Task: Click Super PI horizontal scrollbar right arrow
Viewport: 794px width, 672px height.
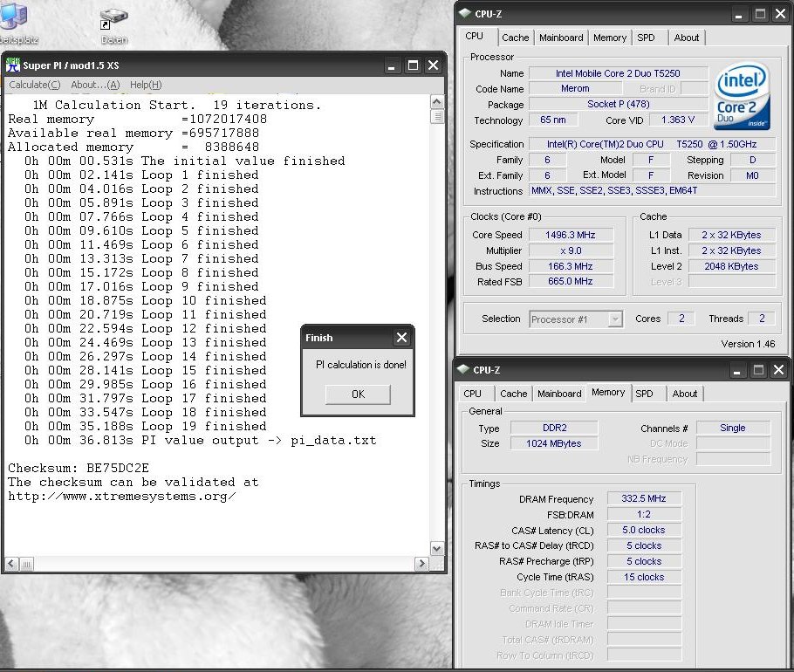Action: [x=421, y=564]
